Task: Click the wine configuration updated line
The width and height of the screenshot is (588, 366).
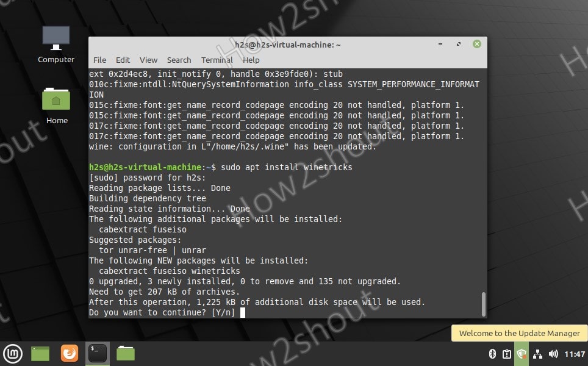Action: (x=232, y=146)
